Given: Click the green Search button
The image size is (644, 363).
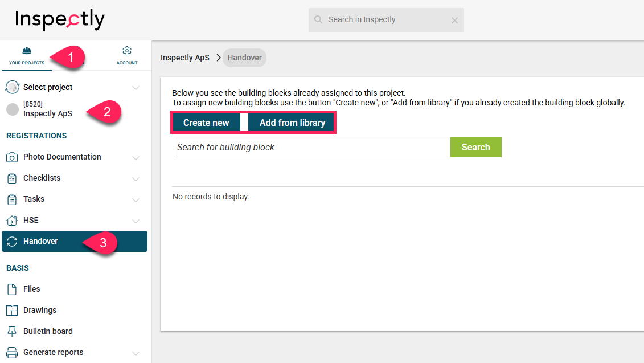Looking at the screenshot, I should click(x=475, y=147).
